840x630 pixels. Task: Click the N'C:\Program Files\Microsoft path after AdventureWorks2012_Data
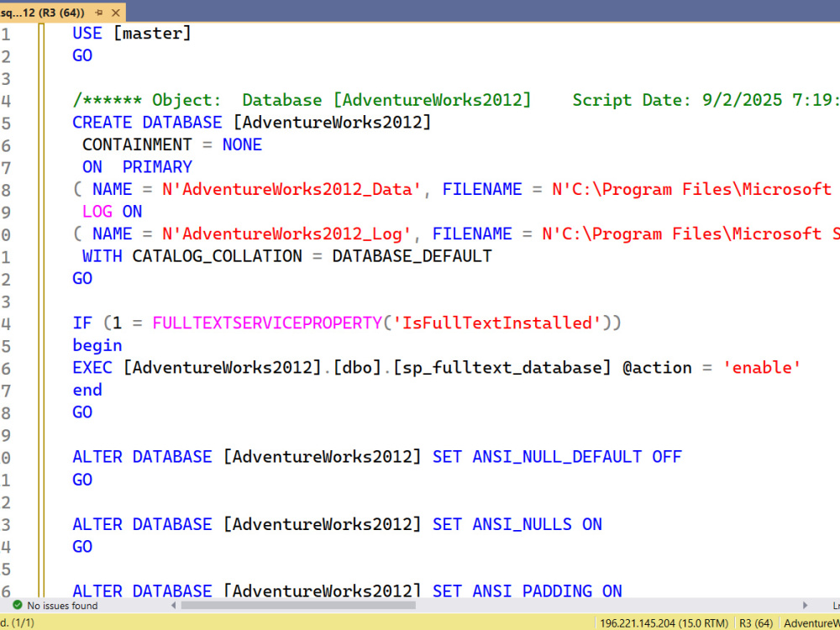click(x=691, y=189)
